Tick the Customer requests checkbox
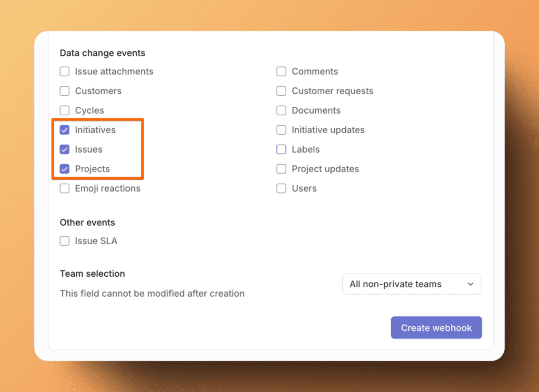The width and height of the screenshot is (539, 392). tap(282, 91)
